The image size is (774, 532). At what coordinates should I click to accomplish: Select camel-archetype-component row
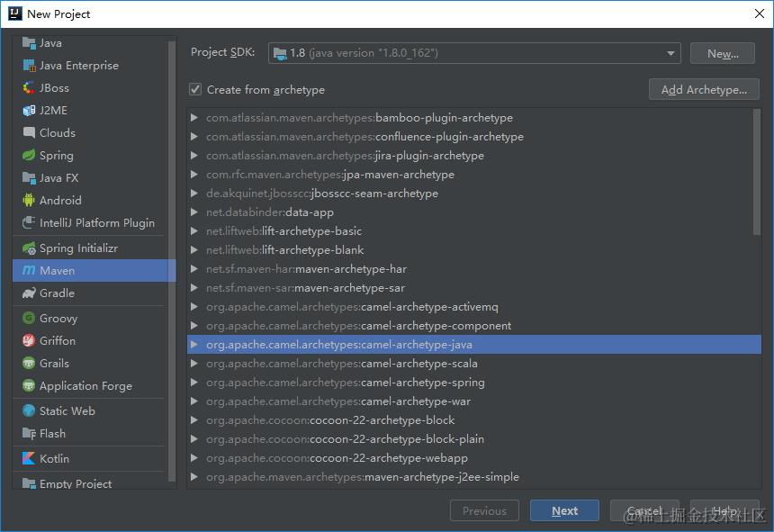coord(474,326)
